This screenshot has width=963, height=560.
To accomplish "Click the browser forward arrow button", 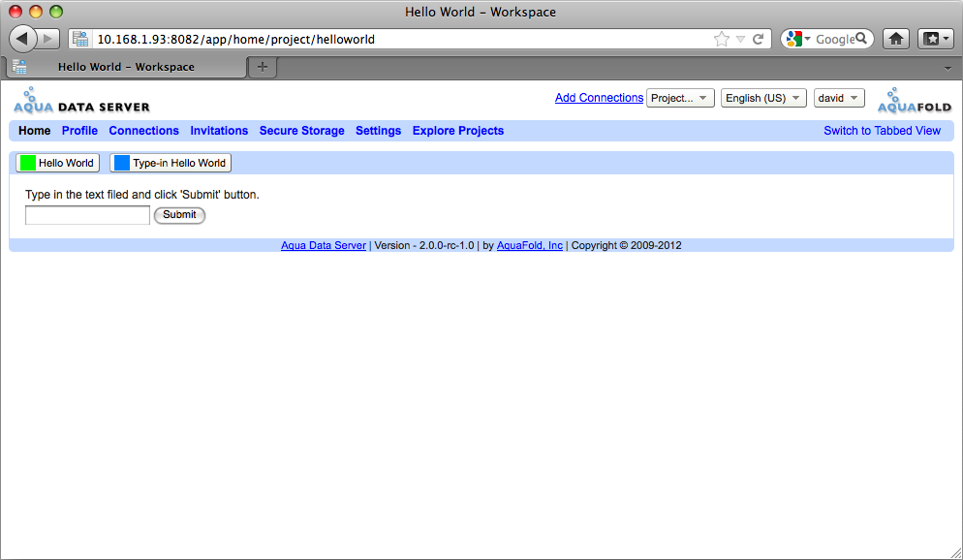I will (x=47, y=40).
